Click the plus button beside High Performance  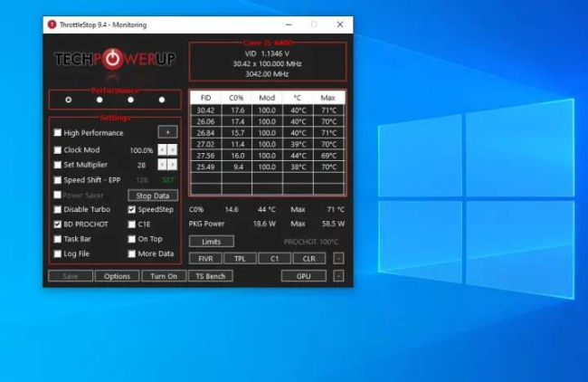coord(167,132)
